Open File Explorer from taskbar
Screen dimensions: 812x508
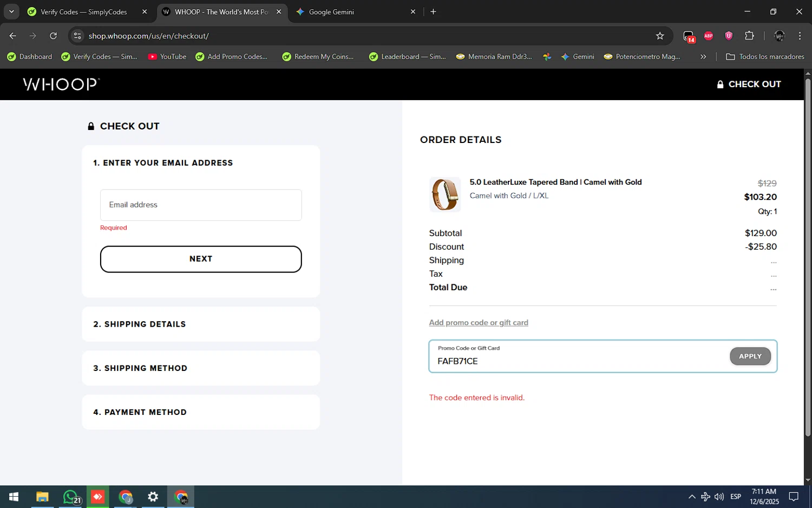tap(42, 497)
